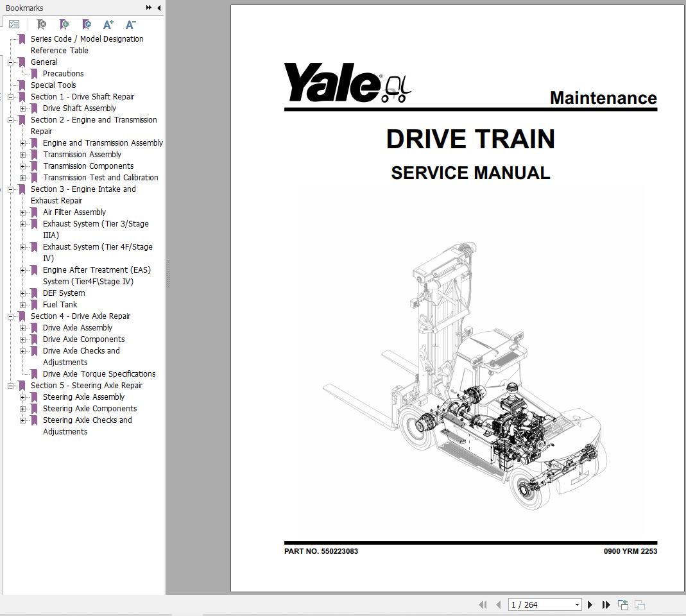Expand Engine After Treatment (EAS) System
This screenshot has width=686, height=616.
(22, 270)
